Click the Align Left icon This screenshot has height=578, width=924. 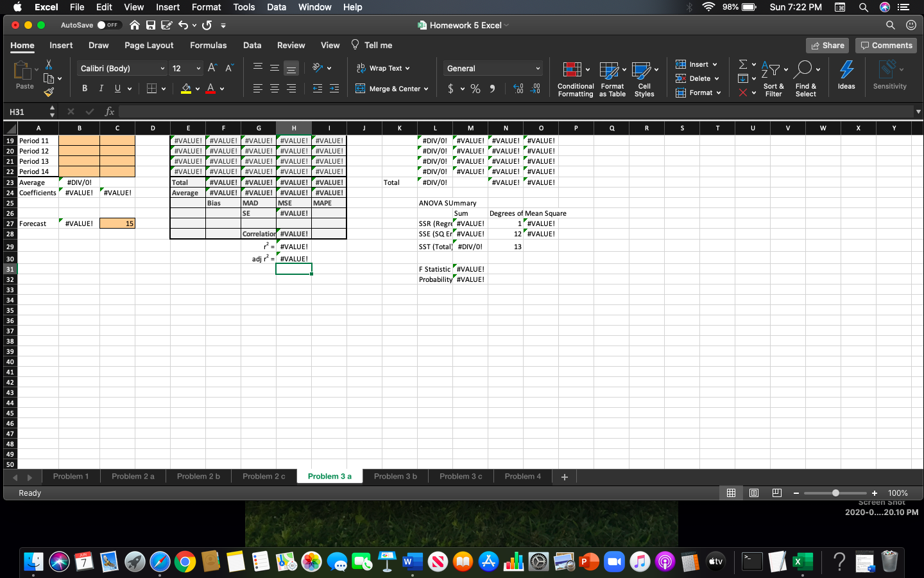[x=258, y=89]
